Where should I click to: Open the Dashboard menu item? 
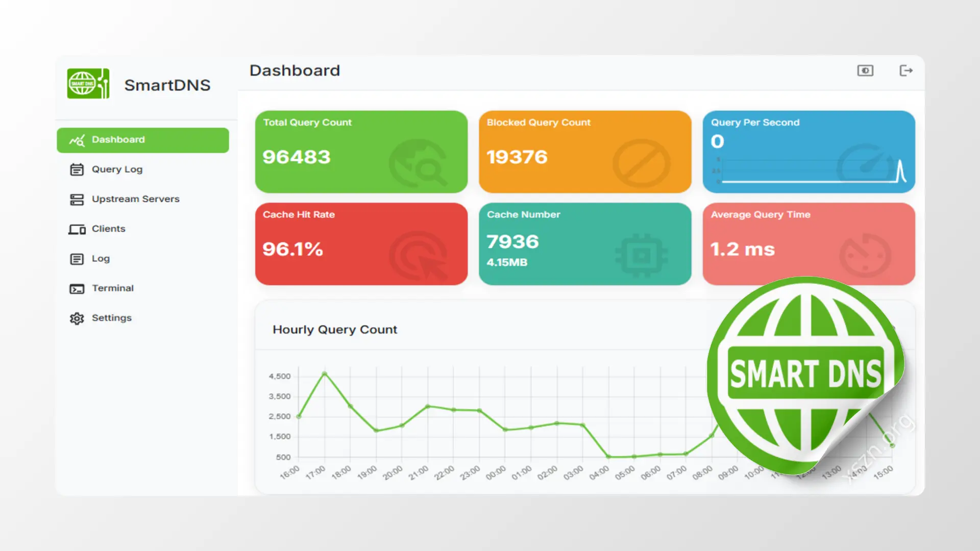pos(143,140)
